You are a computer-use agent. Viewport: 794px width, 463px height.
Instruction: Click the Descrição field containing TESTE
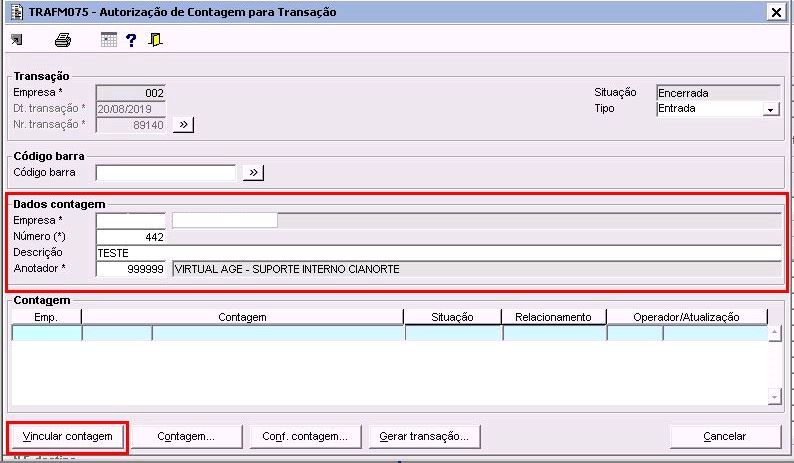coord(439,253)
